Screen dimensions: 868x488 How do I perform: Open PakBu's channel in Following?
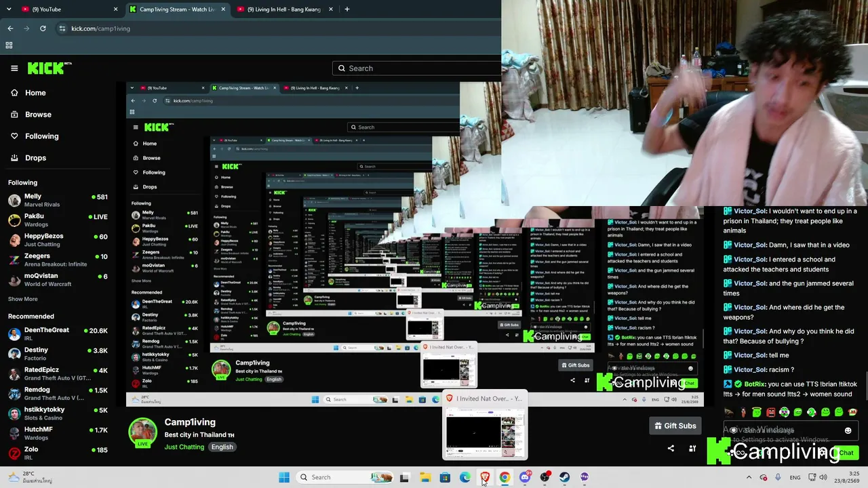[58, 220]
